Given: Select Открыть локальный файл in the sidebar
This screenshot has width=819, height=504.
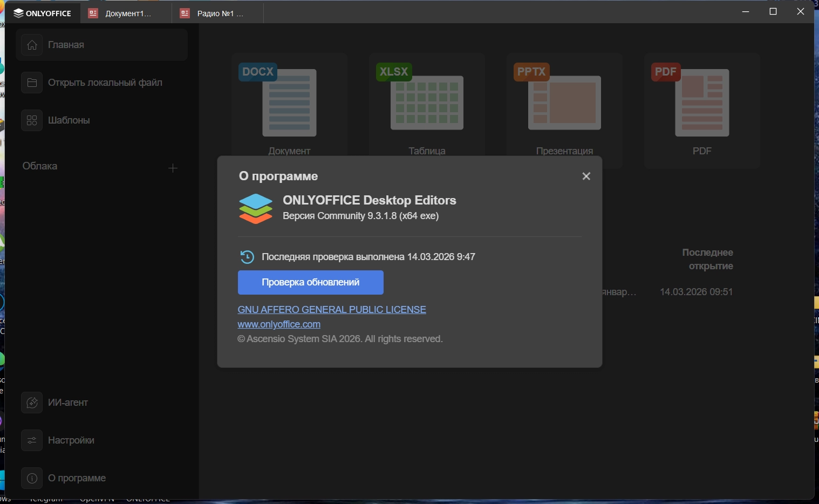Looking at the screenshot, I should click(x=101, y=83).
